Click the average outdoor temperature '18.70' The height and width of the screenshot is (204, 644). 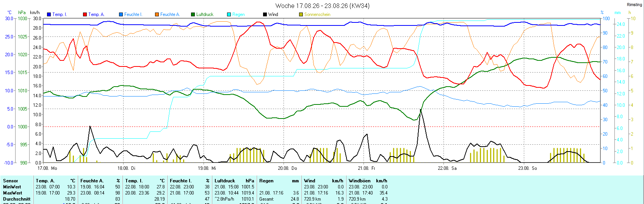tap(70, 199)
